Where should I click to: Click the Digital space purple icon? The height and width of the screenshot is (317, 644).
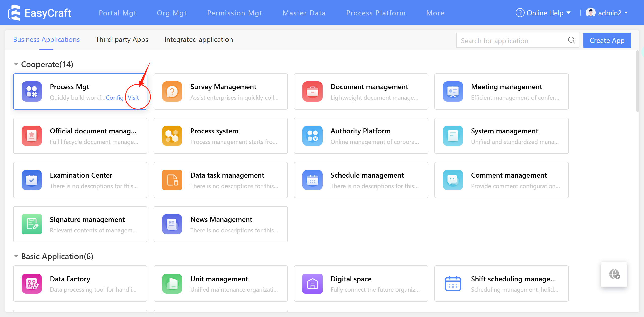tap(313, 284)
